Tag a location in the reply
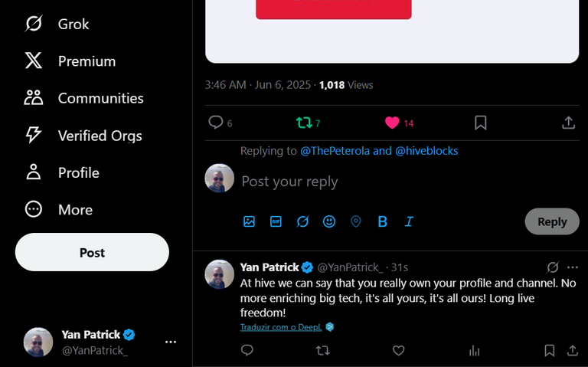588x367 pixels. [x=356, y=221]
